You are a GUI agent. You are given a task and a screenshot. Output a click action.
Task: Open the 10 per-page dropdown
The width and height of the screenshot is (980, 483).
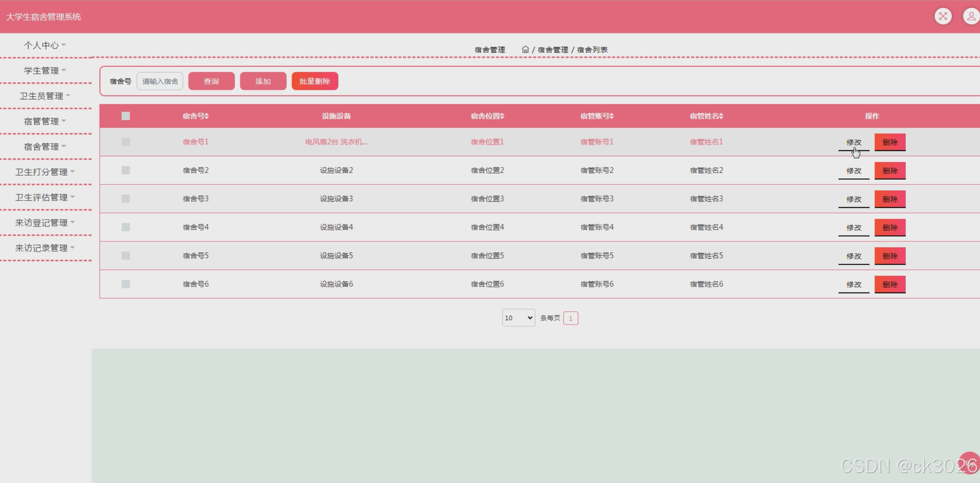(x=518, y=318)
